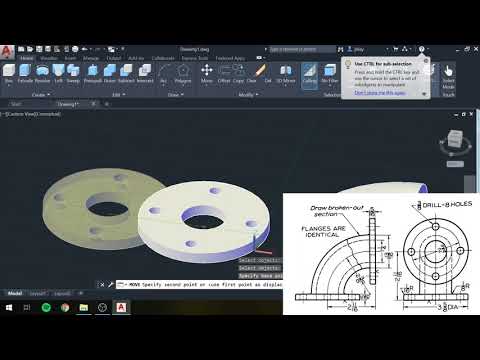480x360 pixels.
Task: Select the Polygon draw tool
Action: (183, 73)
